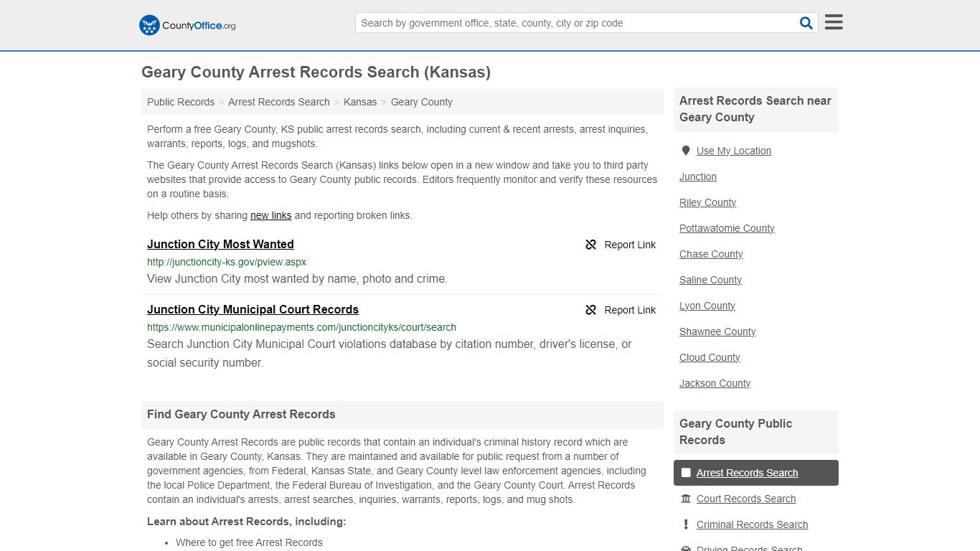Image resolution: width=980 pixels, height=551 pixels.
Task: View Cloud County
Action: tap(710, 357)
